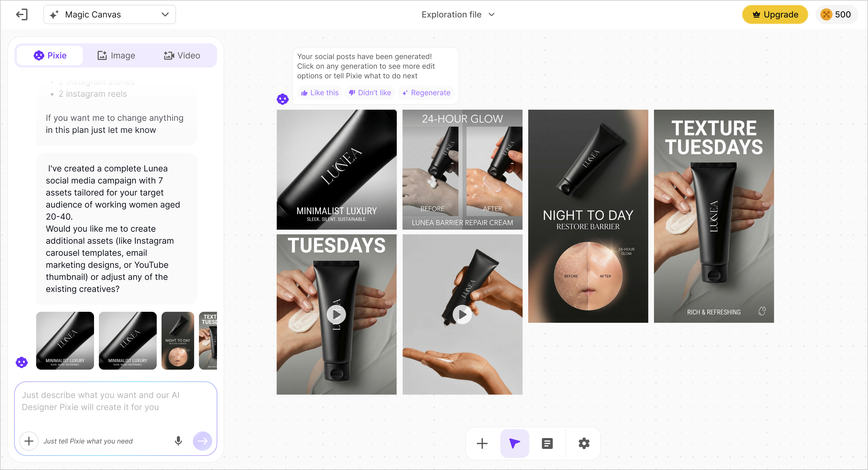
Task: Select 24-Hour Glow before/after post
Action: click(462, 169)
